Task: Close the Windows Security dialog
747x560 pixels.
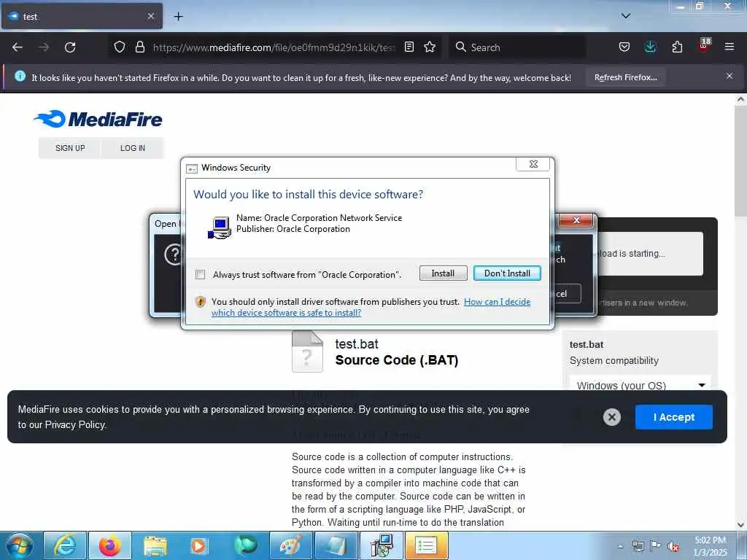Action: (533, 164)
